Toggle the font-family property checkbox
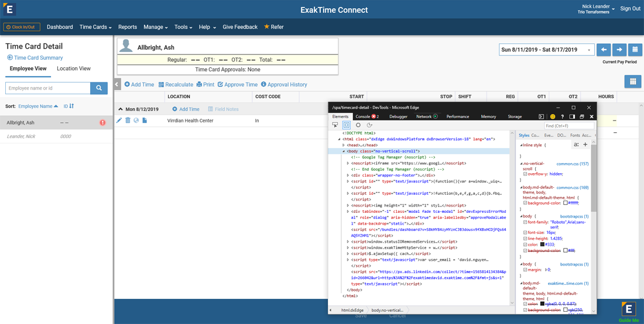 tap(525, 222)
